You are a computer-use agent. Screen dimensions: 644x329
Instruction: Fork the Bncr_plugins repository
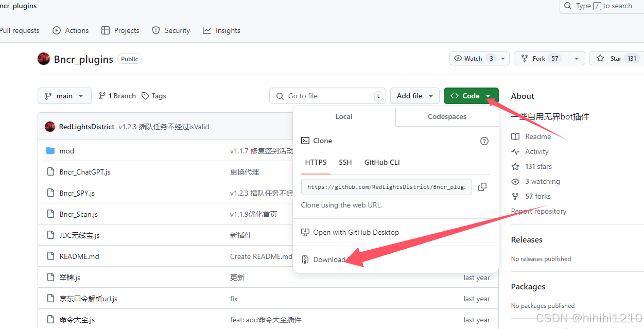tap(541, 58)
